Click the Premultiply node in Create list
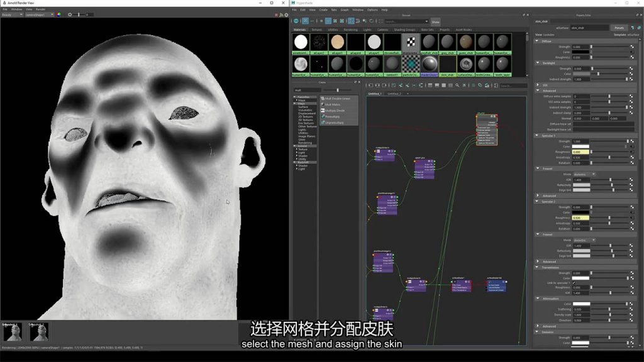Viewport: 644px width, 362px height. 333,116
